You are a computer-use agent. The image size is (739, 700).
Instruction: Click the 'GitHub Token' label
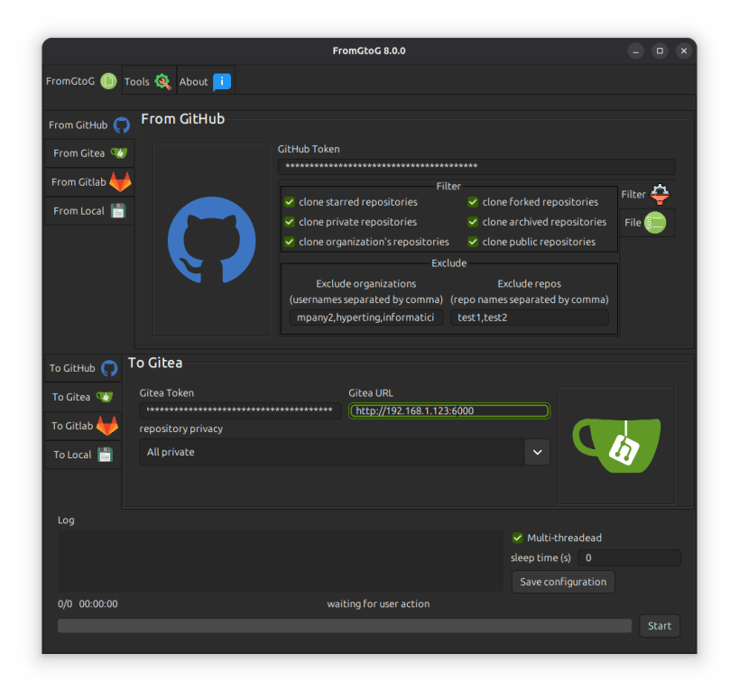(309, 149)
